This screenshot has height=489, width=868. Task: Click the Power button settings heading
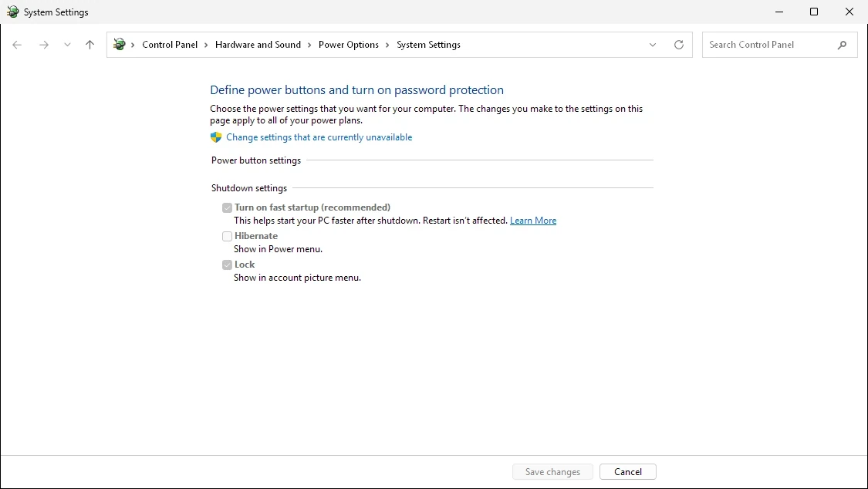[x=255, y=160]
